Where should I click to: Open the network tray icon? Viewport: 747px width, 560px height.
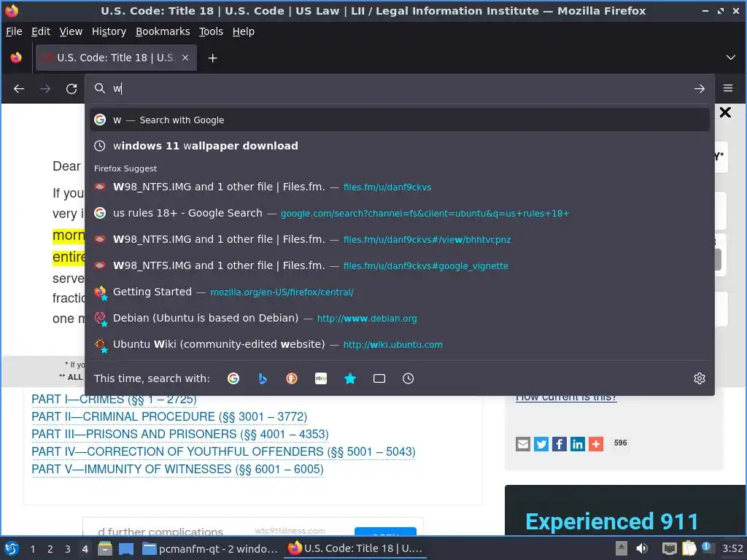pos(670,548)
